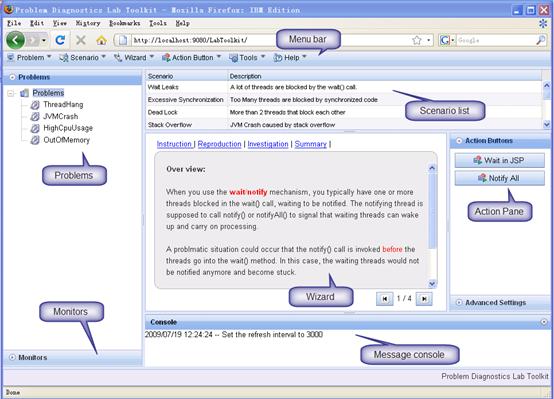The image size is (554, 399).
Task: Click the Description column header
Action: click(x=384, y=76)
